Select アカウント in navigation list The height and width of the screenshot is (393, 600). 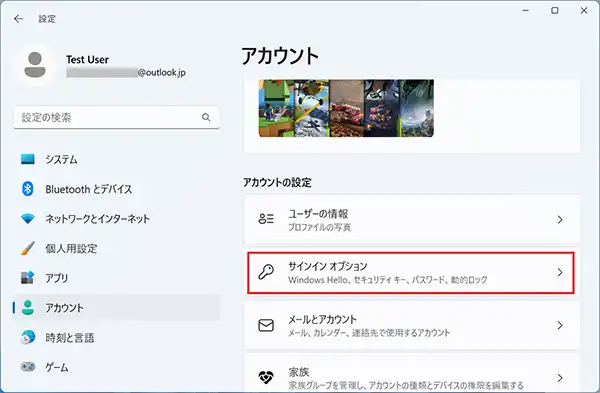pos(117,308)
